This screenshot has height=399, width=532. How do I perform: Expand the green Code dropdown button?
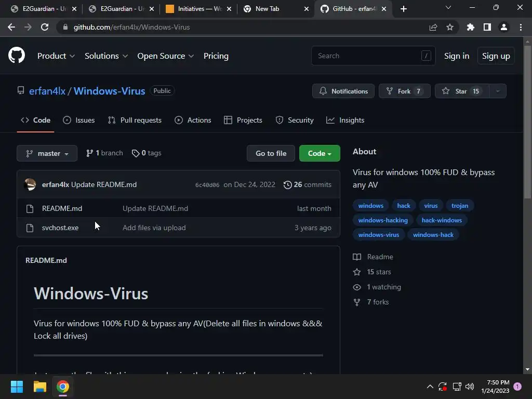click(320, 153)
